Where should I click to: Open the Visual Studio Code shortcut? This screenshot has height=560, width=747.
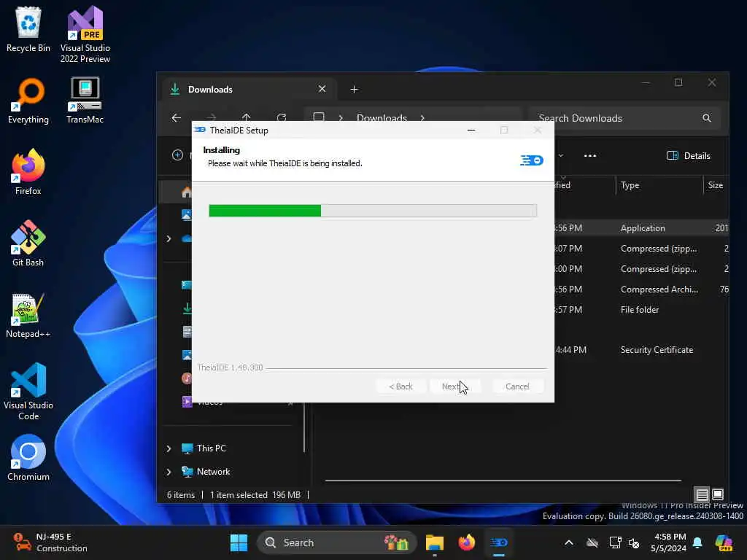click(x=28, y=392)
